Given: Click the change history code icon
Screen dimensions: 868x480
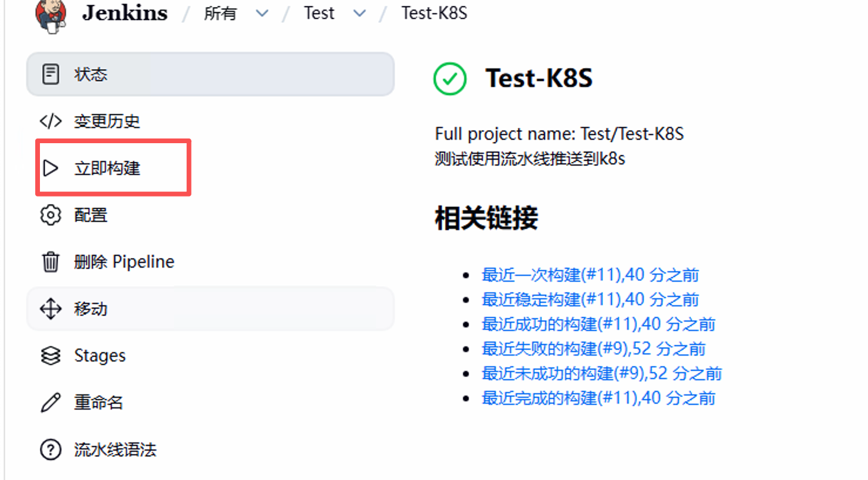Looking at the screenshot, I should coord(51,121).
